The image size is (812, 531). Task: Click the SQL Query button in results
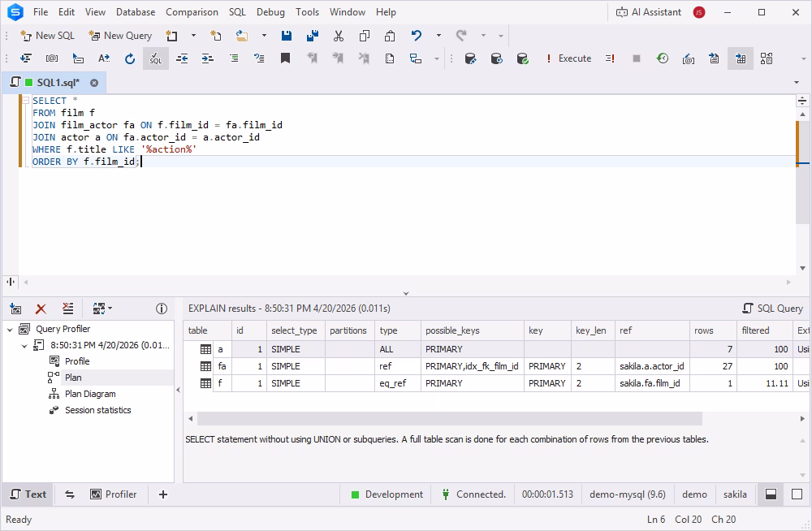pos(772,309)
